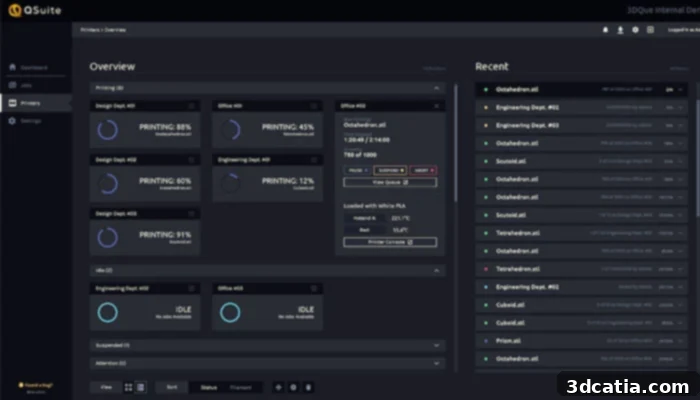The image size is (700, 400).
Task: Expand the Suspended section
Action: [x=437, y=345]
